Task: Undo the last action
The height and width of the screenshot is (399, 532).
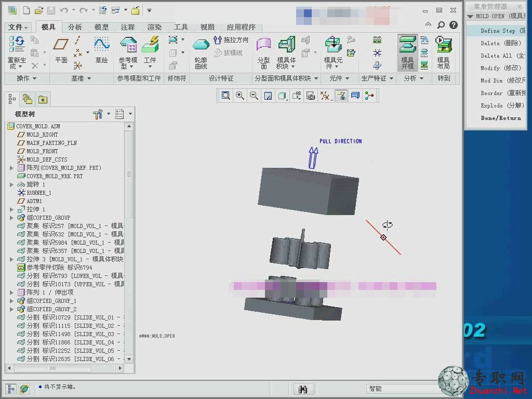Action: point(63,10)
